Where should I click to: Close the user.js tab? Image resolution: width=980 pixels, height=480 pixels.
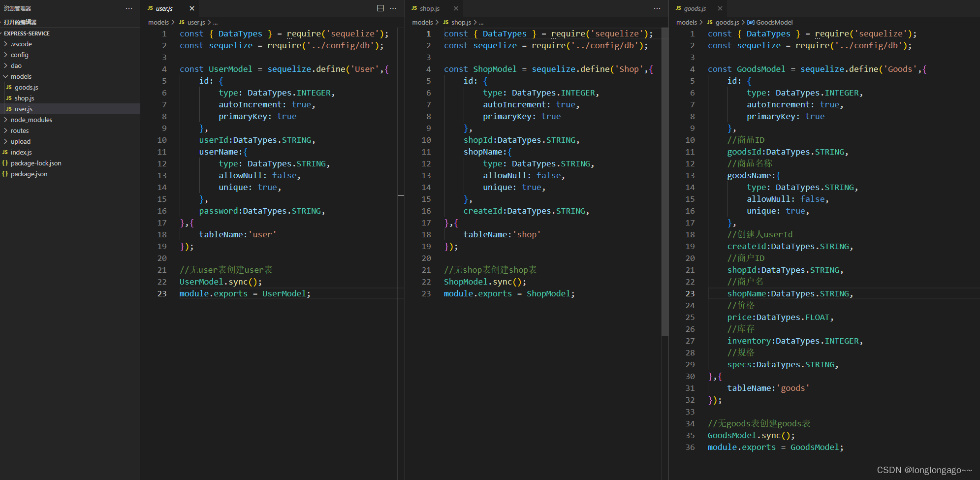click(192, 8)
